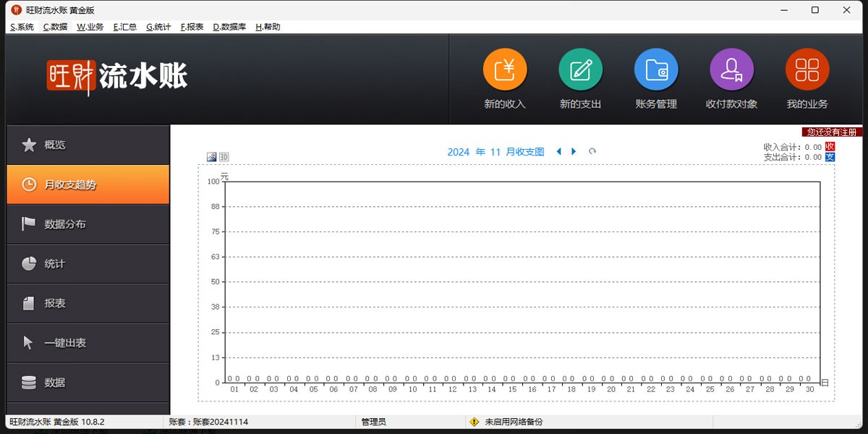Click version text 黄金版 10.8.2
This screenshot has height=434, width=868.
pyautogui.click(x=79, y=422)
